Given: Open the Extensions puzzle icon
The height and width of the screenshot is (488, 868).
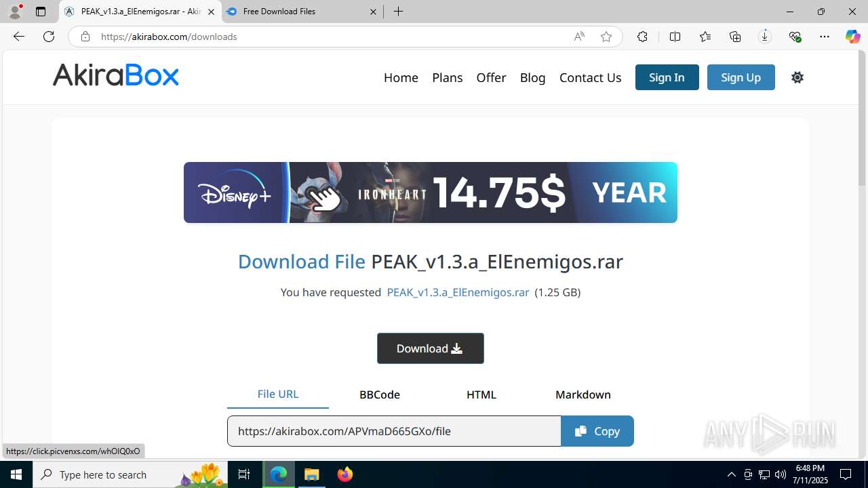Looking at the screenshot, I should coord(642,37).
